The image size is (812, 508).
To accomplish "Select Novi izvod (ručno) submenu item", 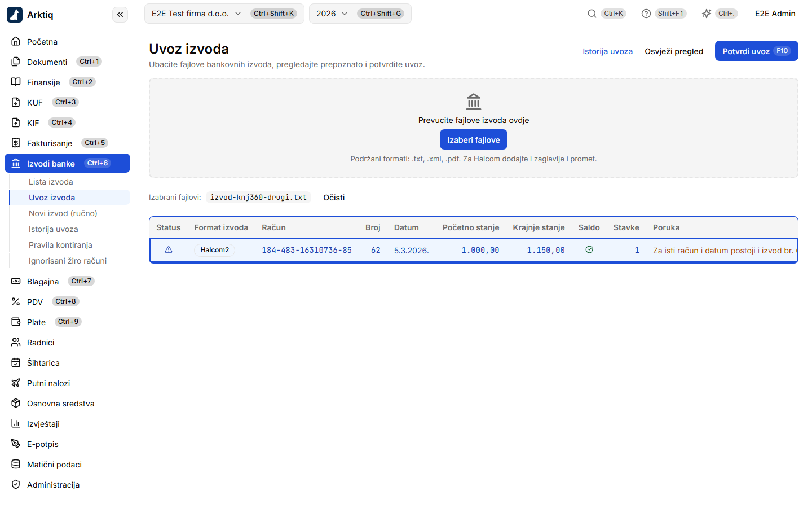I will click(x=70, y=213).
